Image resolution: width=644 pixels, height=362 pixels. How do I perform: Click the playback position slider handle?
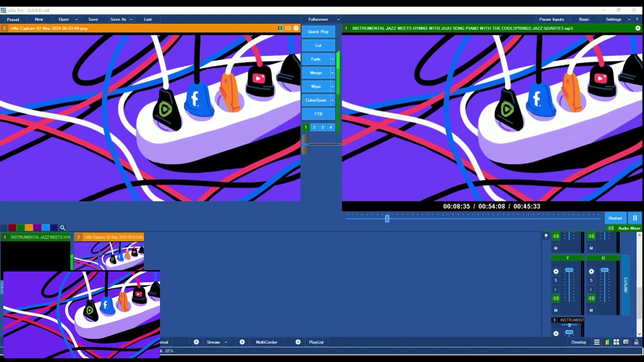[387, 219]
